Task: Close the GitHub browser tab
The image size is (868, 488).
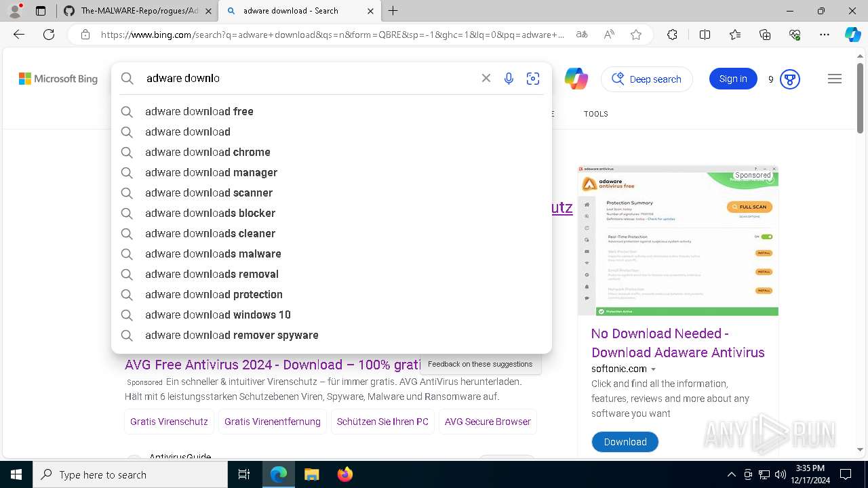Action: (x=208, y=11)
